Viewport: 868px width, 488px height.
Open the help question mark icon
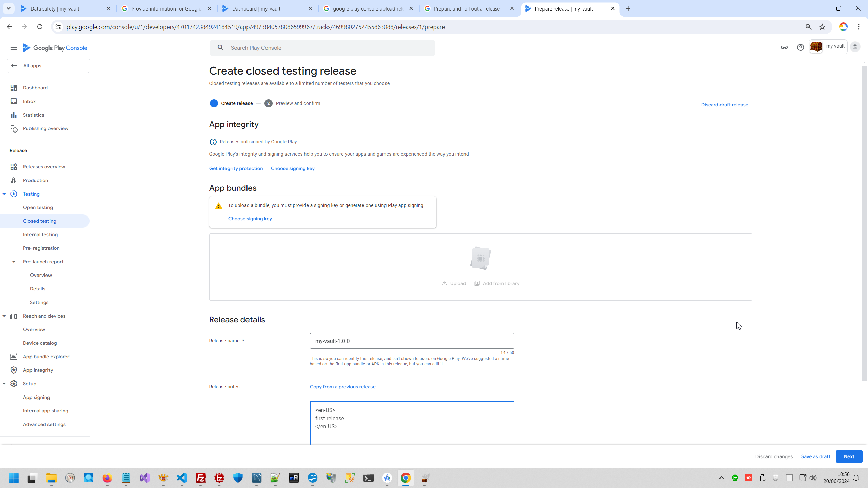[x=800, y=47]
